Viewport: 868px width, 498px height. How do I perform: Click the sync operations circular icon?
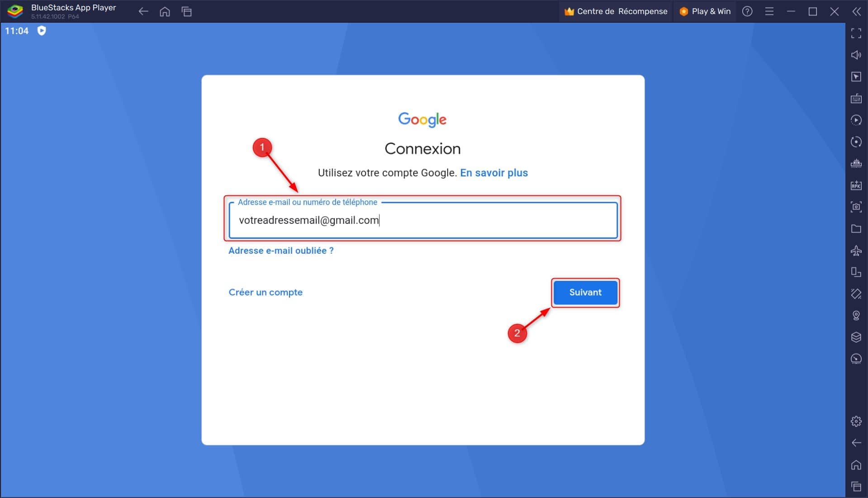pyautogui.click(x=856, y=142)
